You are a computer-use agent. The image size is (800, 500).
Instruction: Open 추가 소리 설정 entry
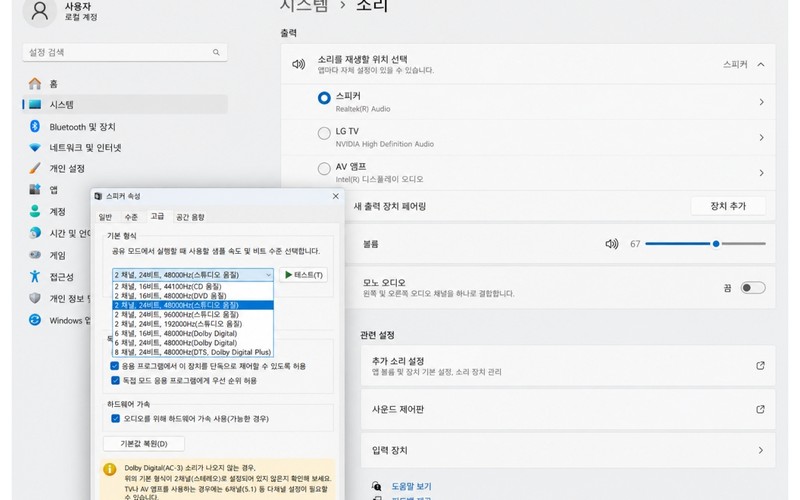(568, 365)
